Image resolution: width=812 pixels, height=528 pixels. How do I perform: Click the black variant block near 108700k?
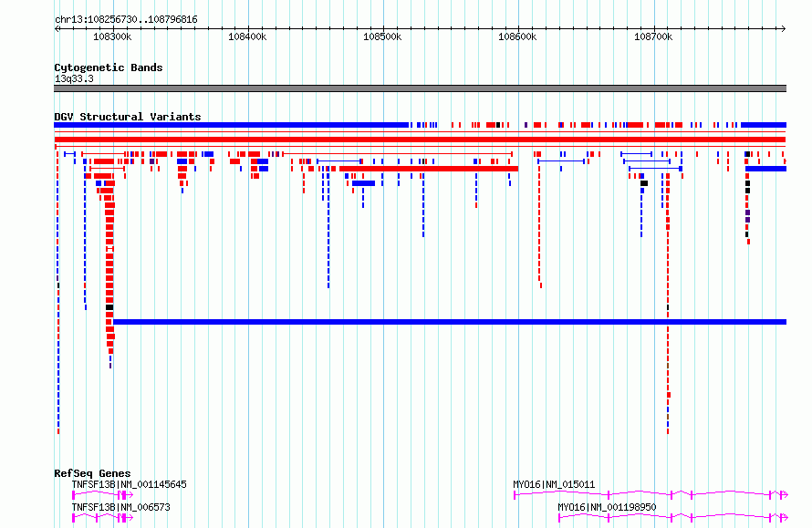pyautogui.click(x=644, y=183)
